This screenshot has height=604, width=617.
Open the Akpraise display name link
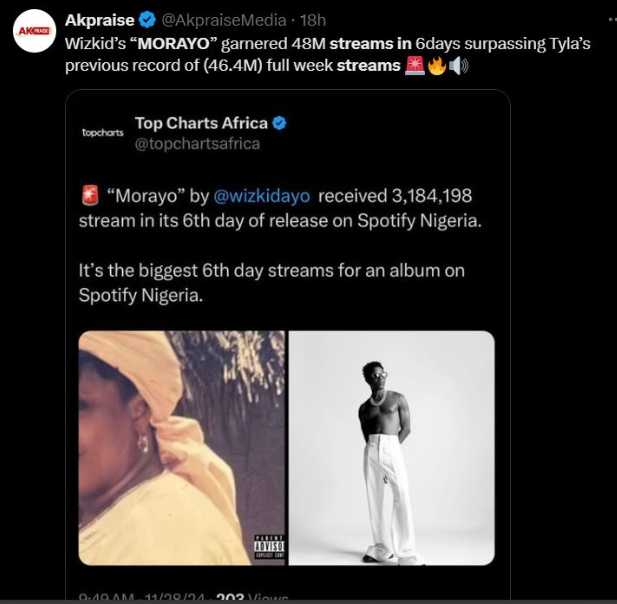tap(100, 20)
